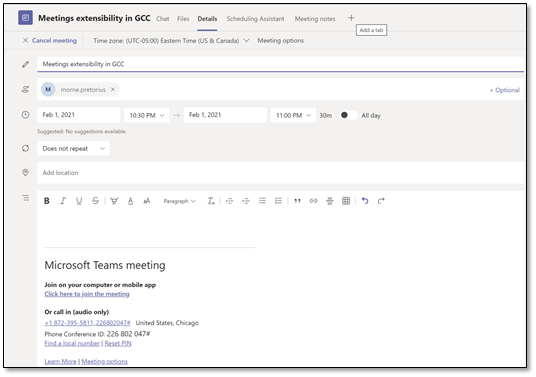Open the Scheduling Assistant tab
Image resolution: width=536 pixels, height=377 pixels.
tap(255, 19)
